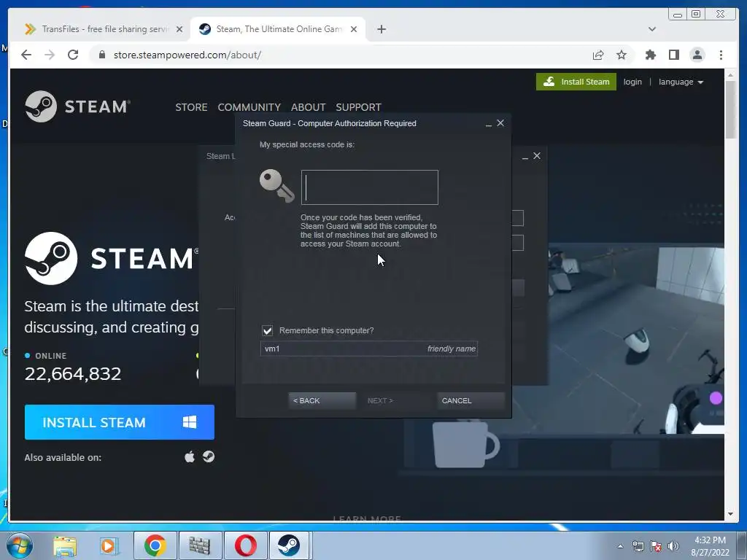Open the STORE menu item
The width and height of the screenshot is (747, 560).
[x=191, y=107]
